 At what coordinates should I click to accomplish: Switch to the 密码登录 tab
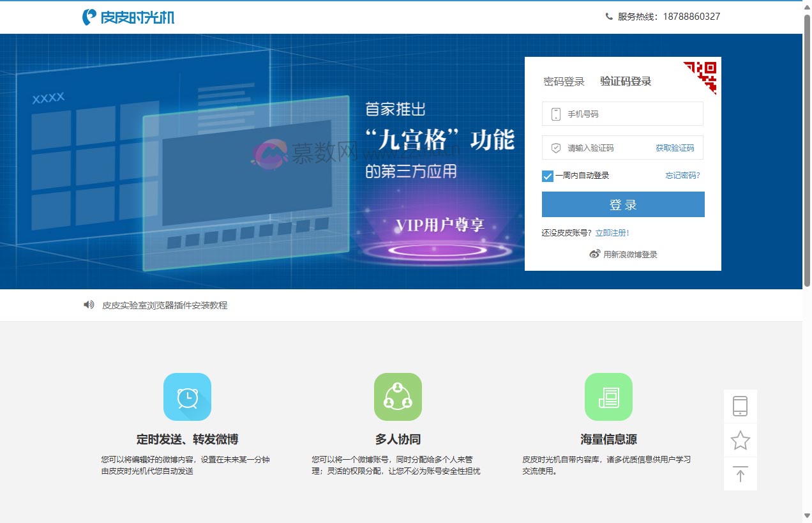click(564, 81)
